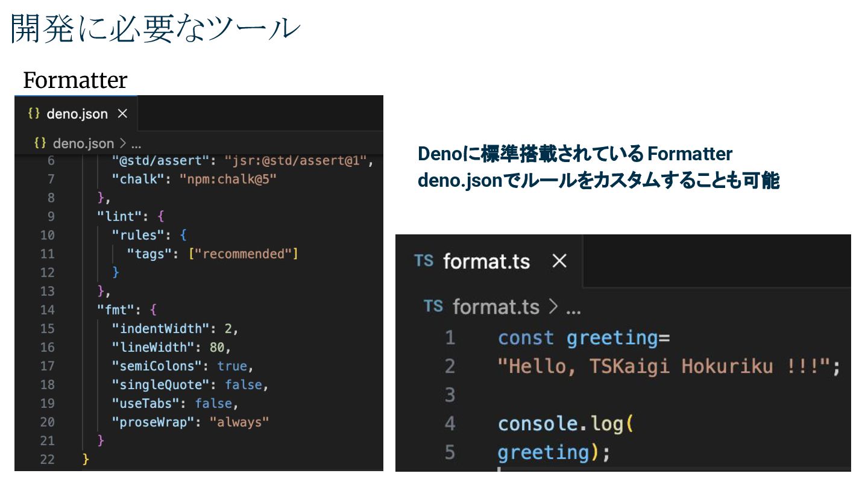The image size is (868, 488).
Task: Click the "recommended" array value
Action: click(244, 254)
